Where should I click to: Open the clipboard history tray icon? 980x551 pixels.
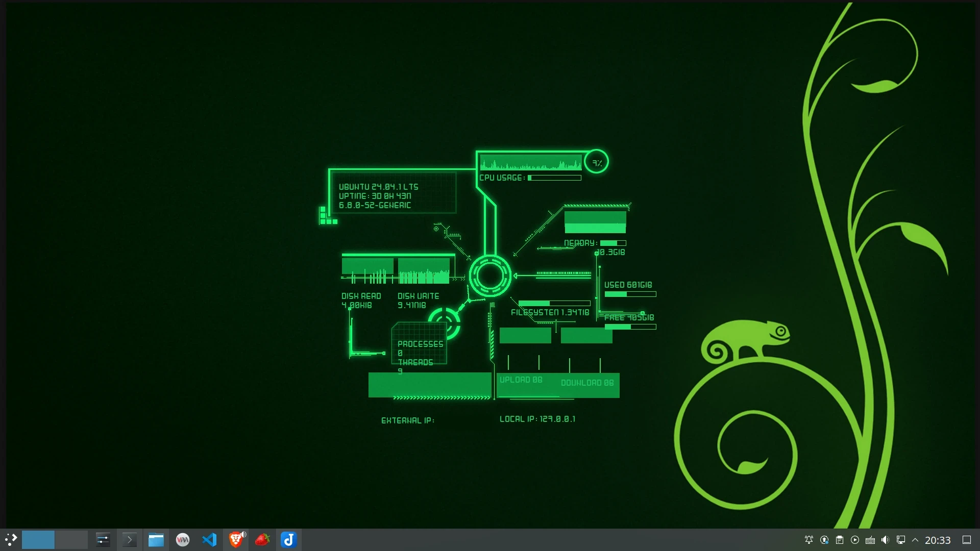[x=840, y=540]
